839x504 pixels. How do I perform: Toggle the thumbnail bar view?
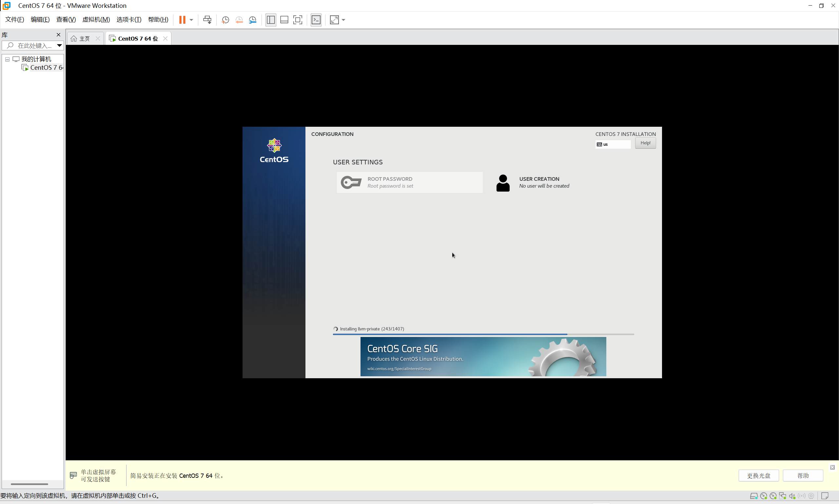coord(284,20)
